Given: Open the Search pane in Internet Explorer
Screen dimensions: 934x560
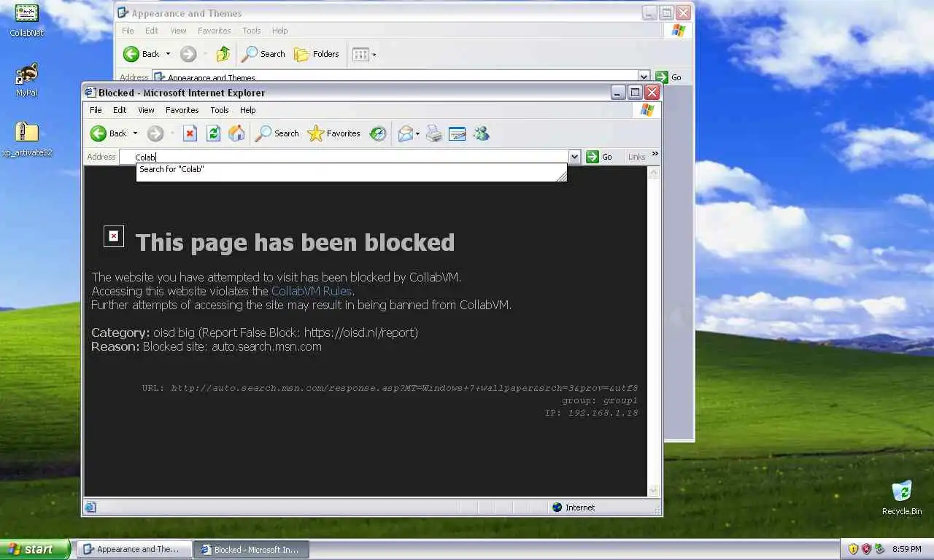Looking at the screenshot, I should click(x=277, y=133).
